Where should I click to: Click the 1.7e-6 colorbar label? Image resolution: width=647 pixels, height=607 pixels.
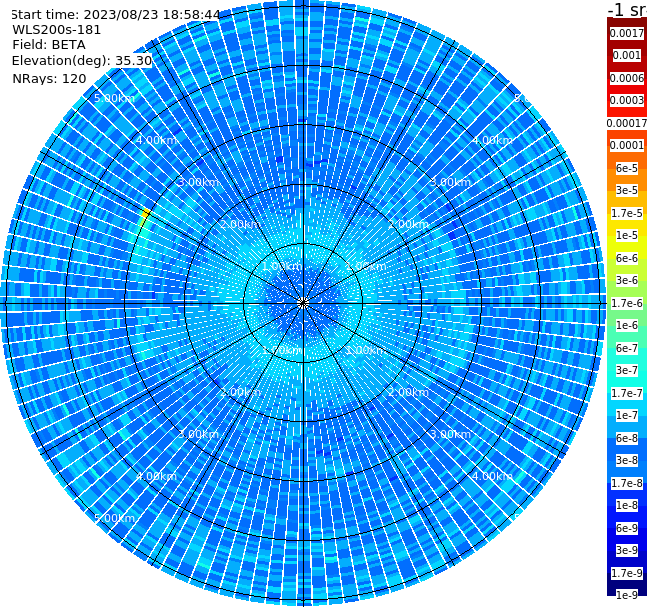[x=627, y=303]
